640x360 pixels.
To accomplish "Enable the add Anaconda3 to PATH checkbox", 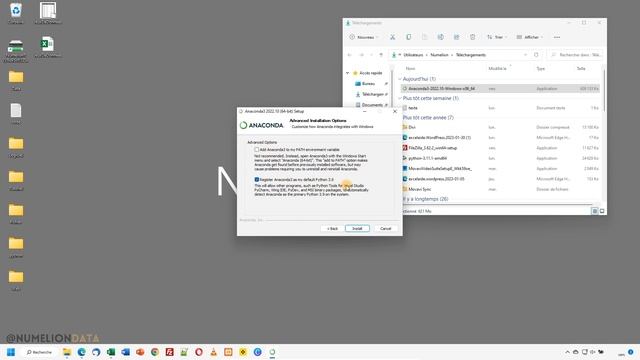I will 256,150.
